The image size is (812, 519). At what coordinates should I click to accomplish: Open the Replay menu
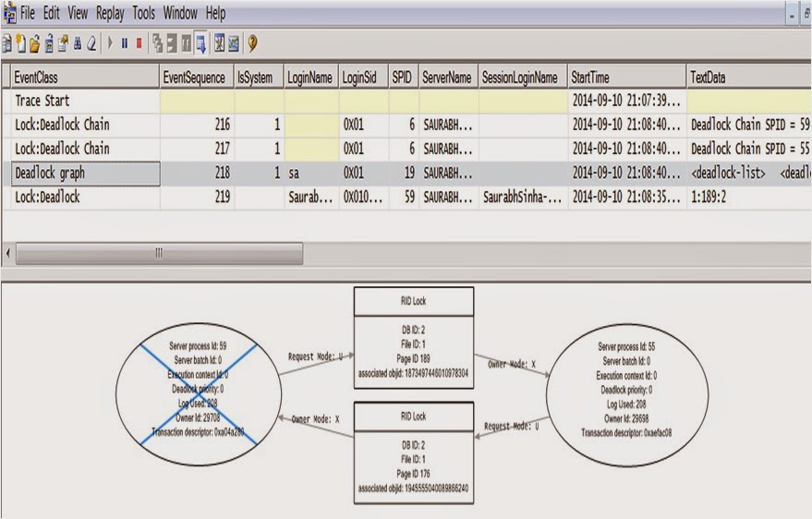[x=110, y=13]
